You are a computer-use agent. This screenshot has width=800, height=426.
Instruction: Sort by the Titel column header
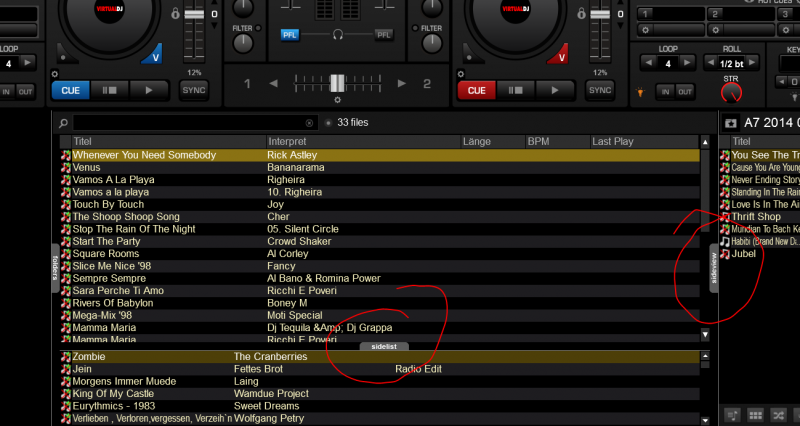click(168, 141)
